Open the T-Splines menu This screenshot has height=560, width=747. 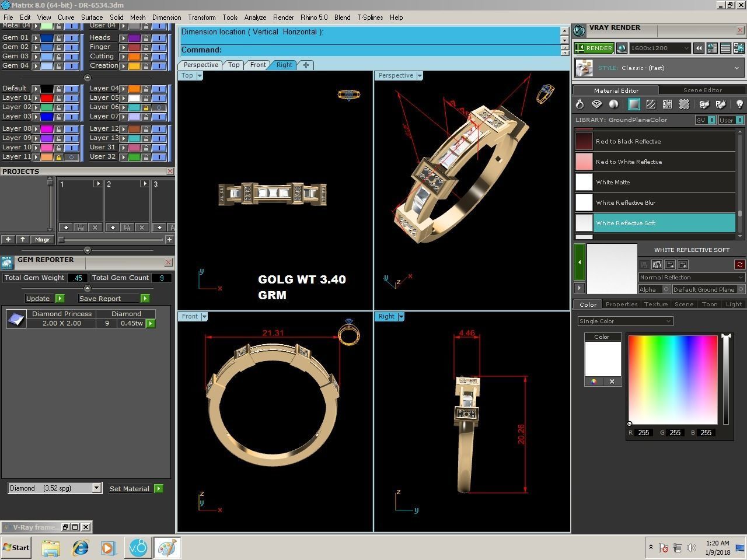pos(370,17)
